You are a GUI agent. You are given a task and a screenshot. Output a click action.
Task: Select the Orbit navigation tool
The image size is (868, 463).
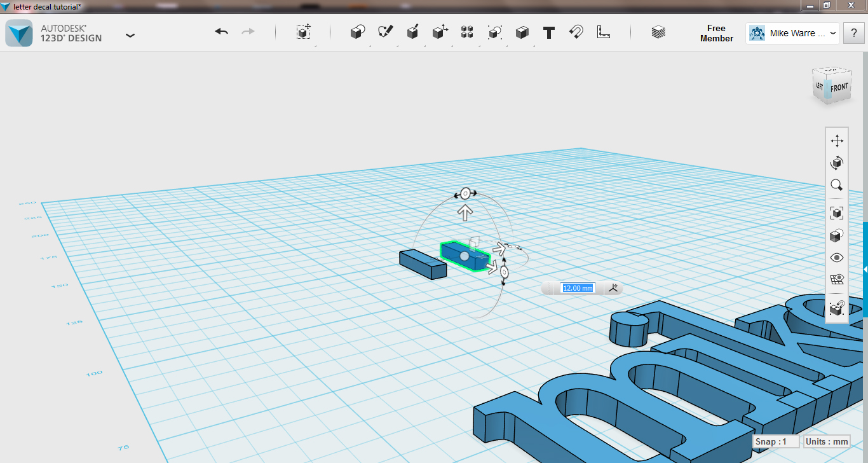(x=837, y=163)
